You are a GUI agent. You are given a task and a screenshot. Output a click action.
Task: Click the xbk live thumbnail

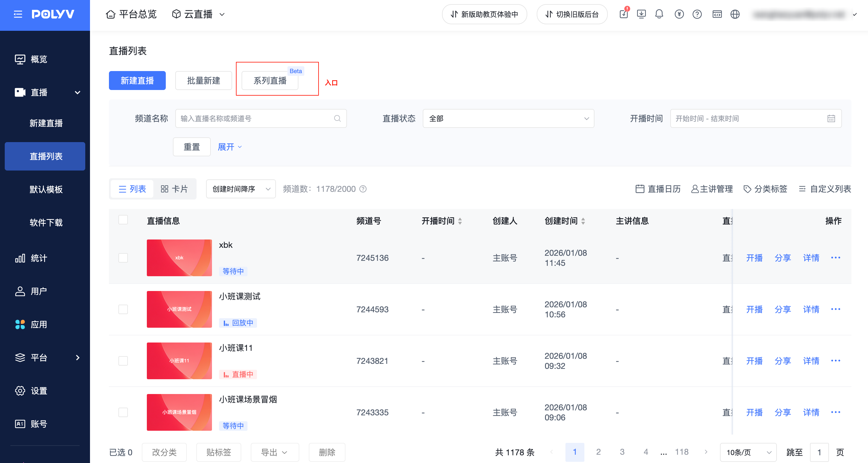click(179, 258)
